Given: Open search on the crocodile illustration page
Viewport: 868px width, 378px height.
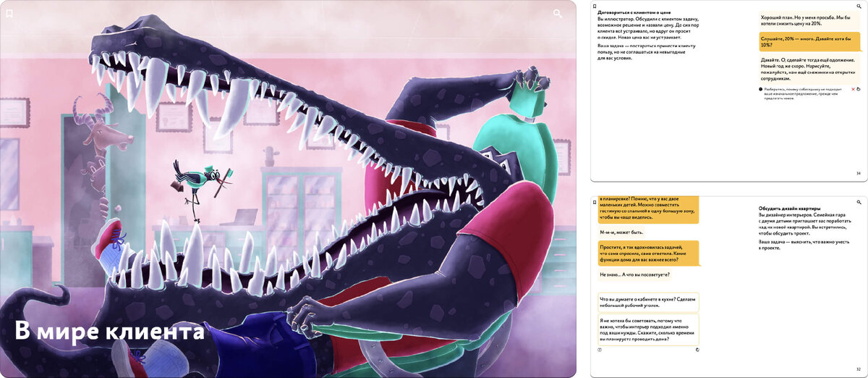Looking at the screenshot, I should click(x=558, y=13).
